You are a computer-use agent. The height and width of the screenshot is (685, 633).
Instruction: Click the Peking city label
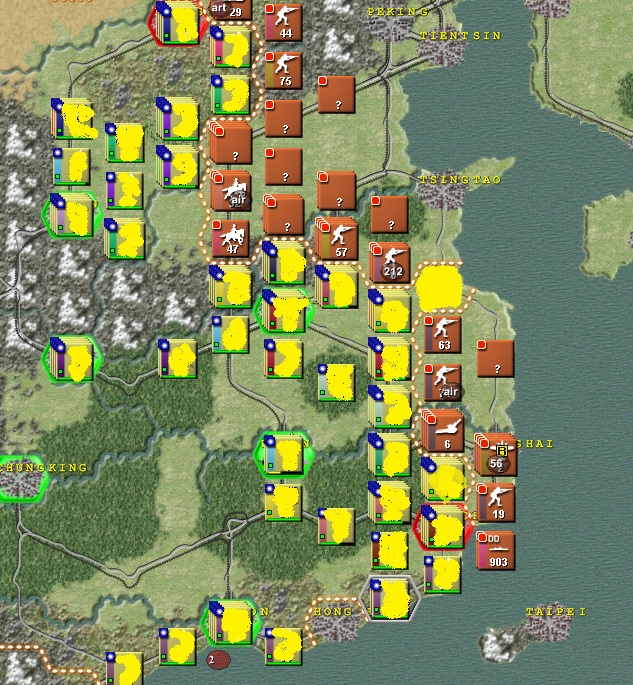coord(398,12)
